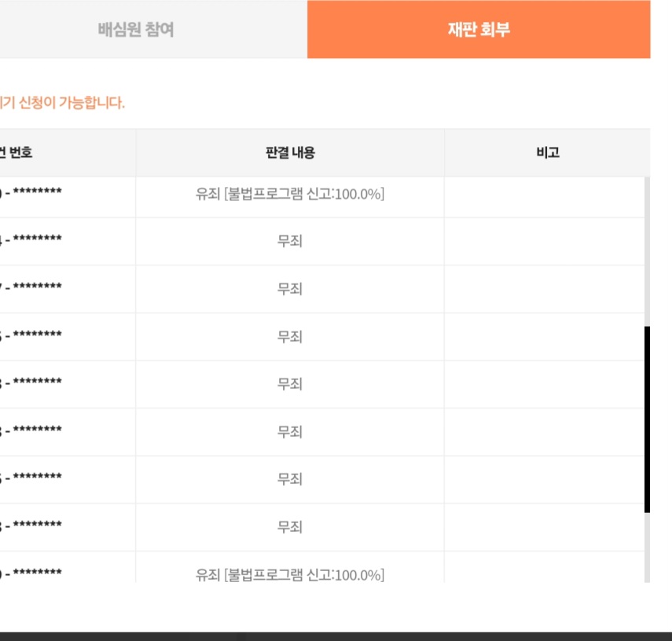Click the fifth 무죄 verdict cell

click(x=290, y=431)
